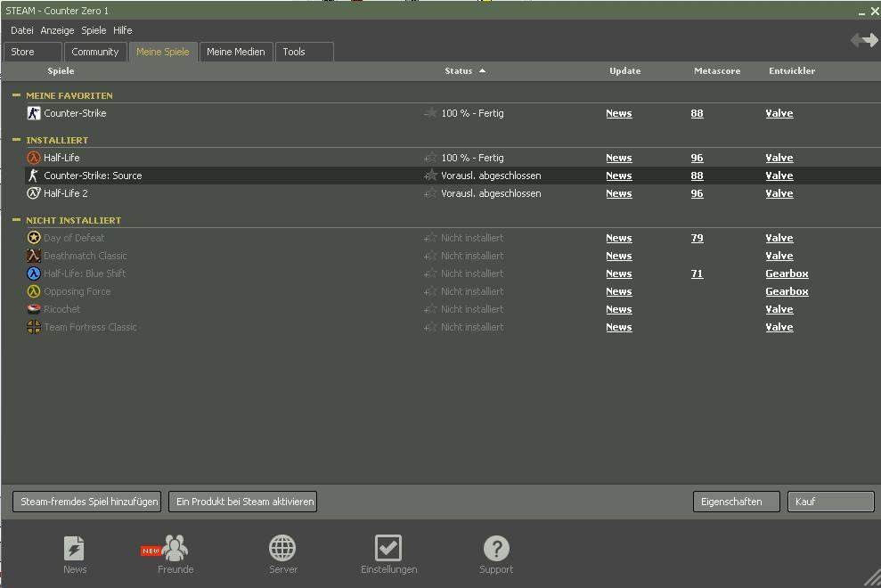This screenshot has height=588, width=881.
Task: Open Gearbox developer link for Opposing Force
Action: (787, 291)
